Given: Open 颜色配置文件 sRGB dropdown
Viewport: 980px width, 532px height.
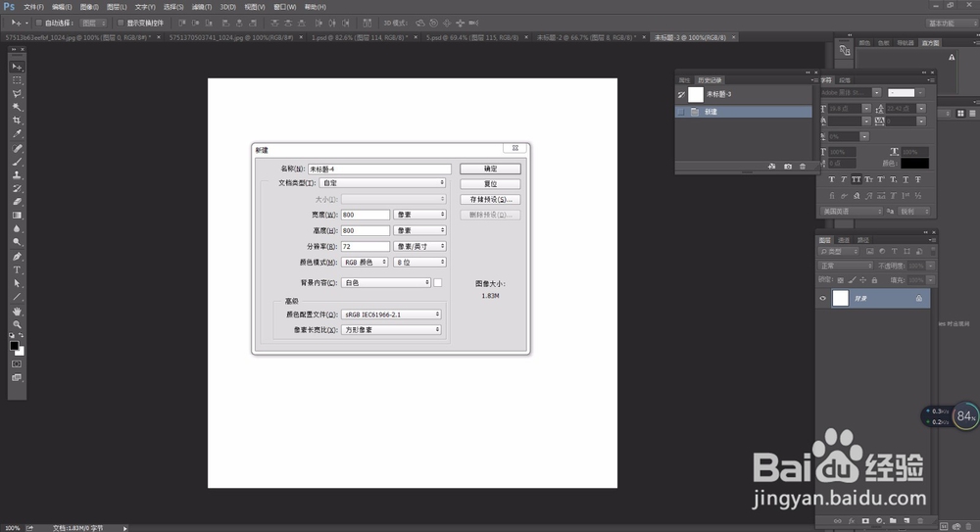Looking at the screenshot, I should [391, 314].
